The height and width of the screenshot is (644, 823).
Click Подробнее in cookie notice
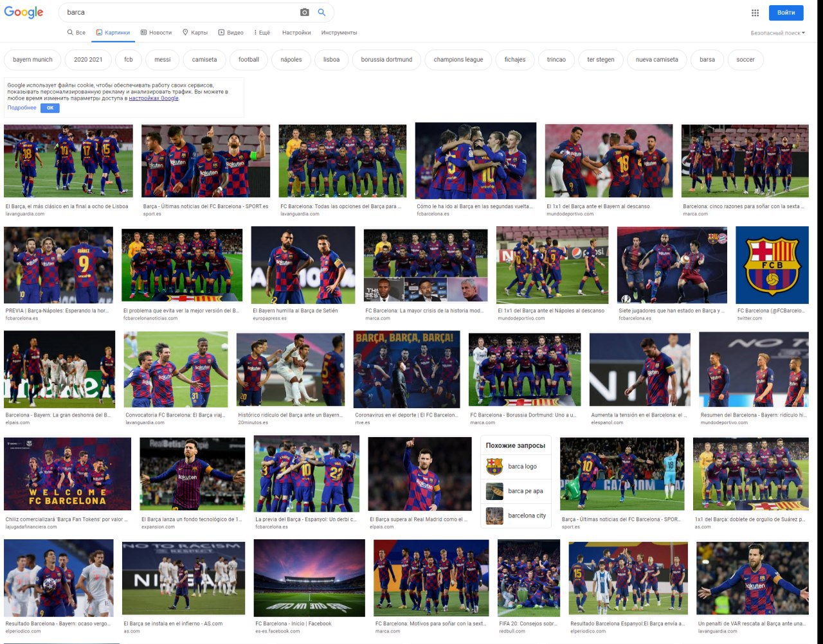click(22, 108)
